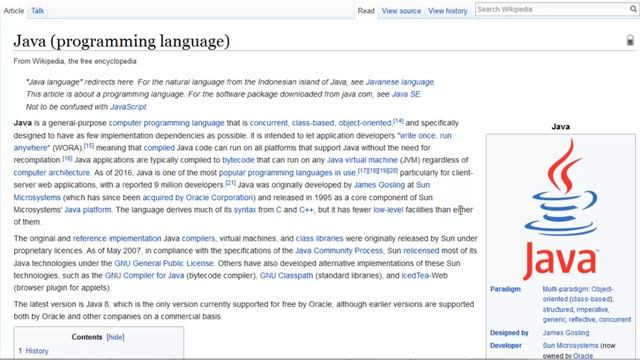Open the GNU Compiler for Java link

(x=144, y=276)
